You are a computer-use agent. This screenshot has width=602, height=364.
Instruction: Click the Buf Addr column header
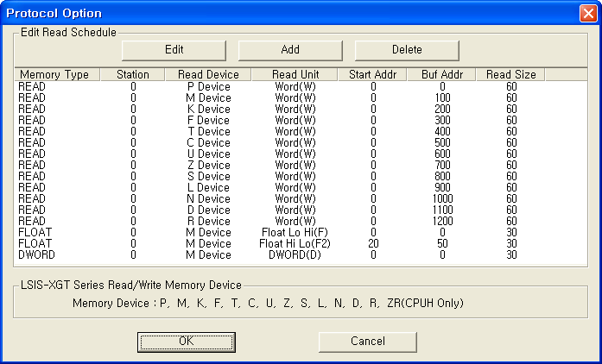tap(442, 74)
